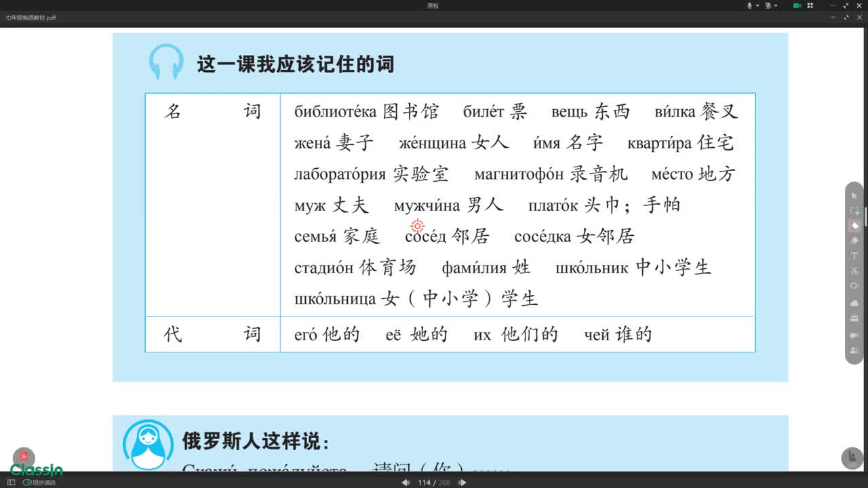Viewport: 868px width, 488px height.
Task: Click the word вещь 东西
Action: click(x=591, y=111)
